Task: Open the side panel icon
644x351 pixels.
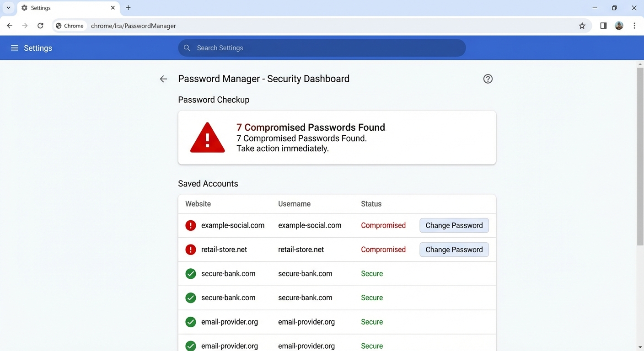Action: point(603,26)
